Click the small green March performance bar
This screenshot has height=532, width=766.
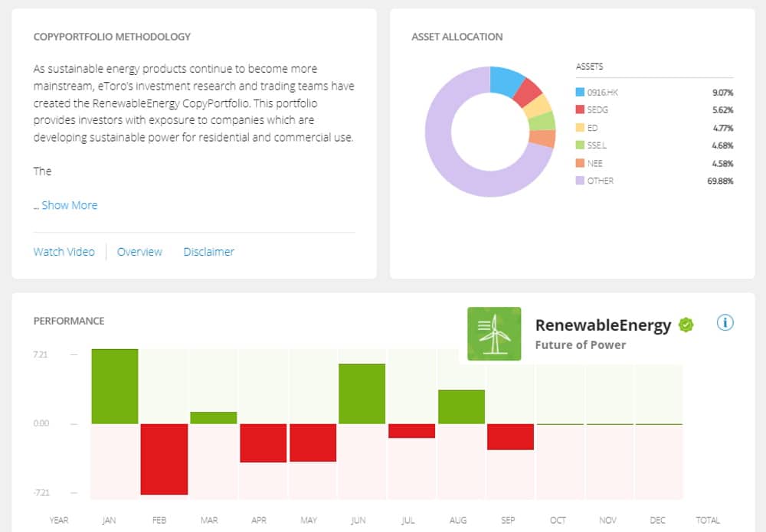tap(214, 418)
